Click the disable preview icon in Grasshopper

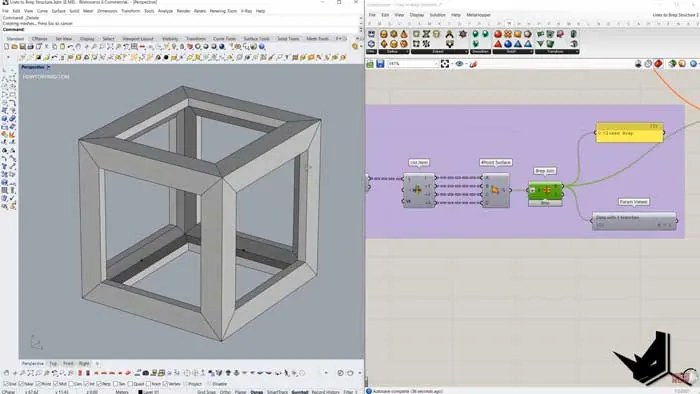click(x=638, y=64)
